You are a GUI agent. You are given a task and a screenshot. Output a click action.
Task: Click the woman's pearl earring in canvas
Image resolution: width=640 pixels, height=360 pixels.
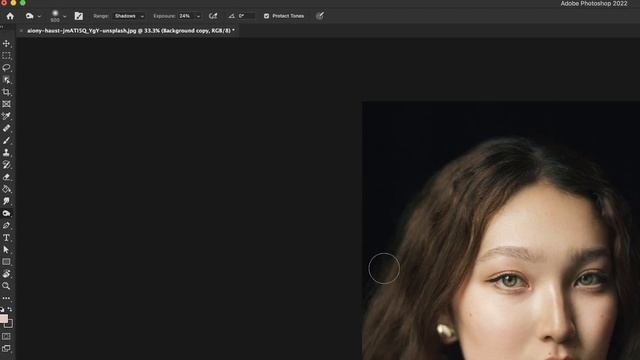tap(445, 331)
